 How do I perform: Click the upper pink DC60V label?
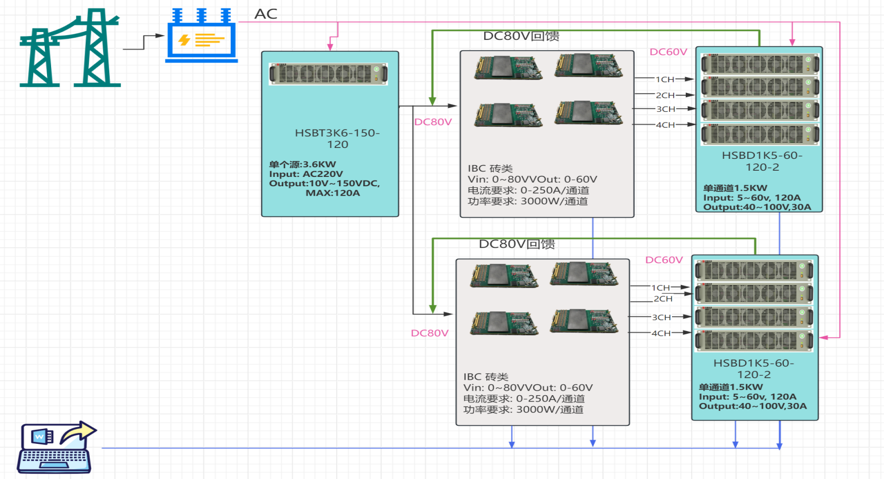click(668, 52)
